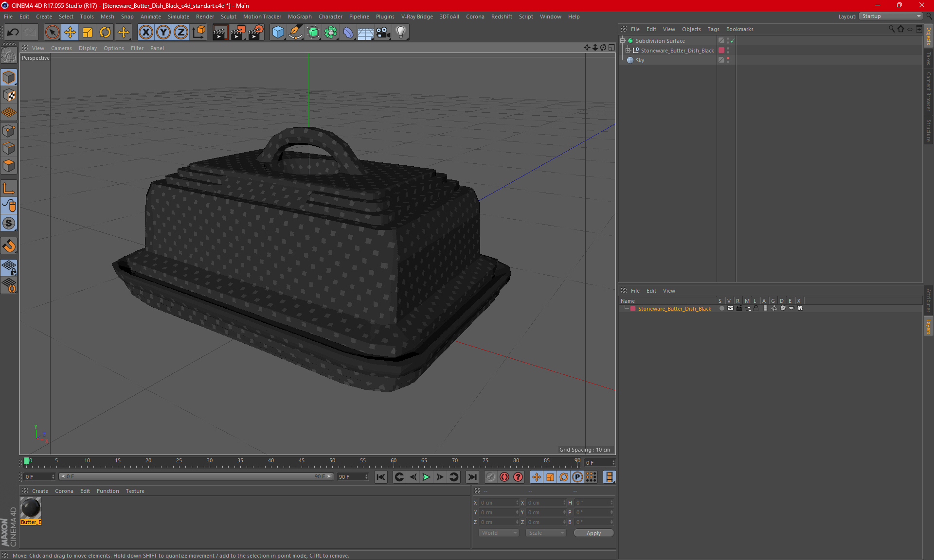The width and height of the screenshot is (934, 560).
Task: Open the Scale mode dropdown
Action: tap(546, 533)
